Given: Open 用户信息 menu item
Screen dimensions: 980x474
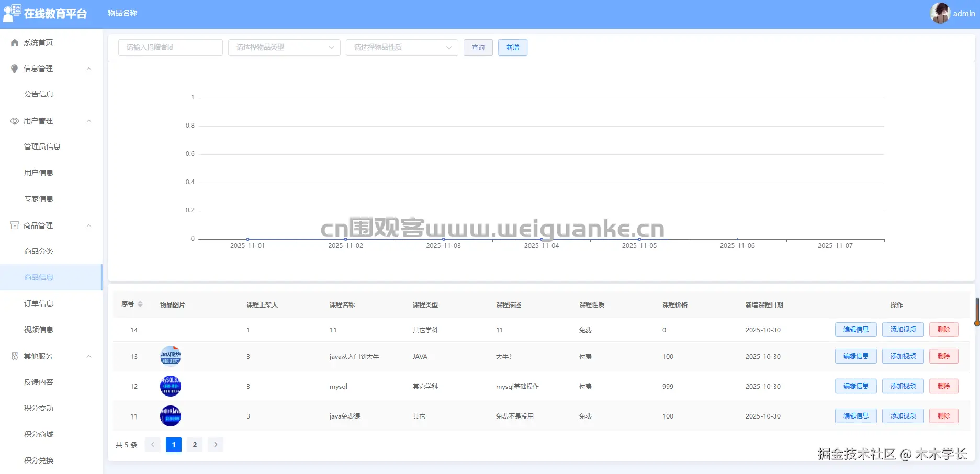Looking at the screenshot, I should (51, 173).
